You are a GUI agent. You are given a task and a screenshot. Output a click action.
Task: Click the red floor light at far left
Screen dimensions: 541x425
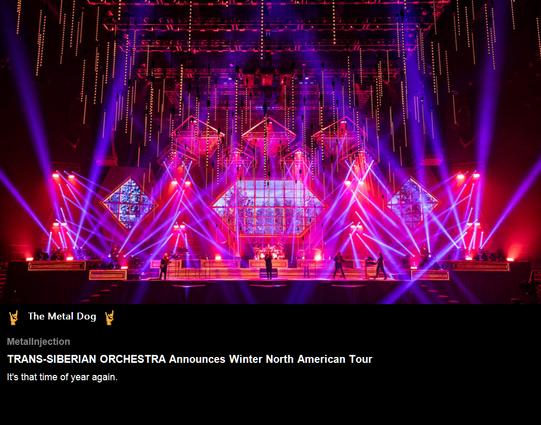[x=30, y=259]
